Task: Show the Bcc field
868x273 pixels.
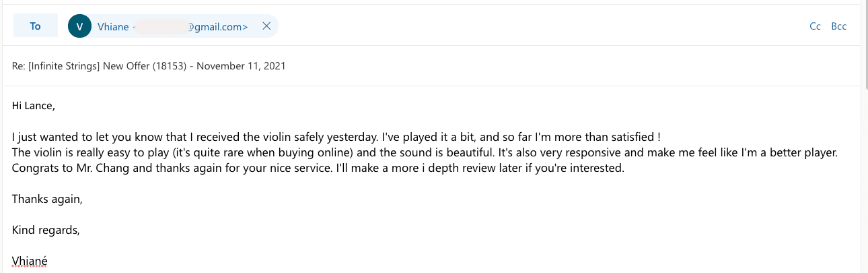Action: coord(839,26)
